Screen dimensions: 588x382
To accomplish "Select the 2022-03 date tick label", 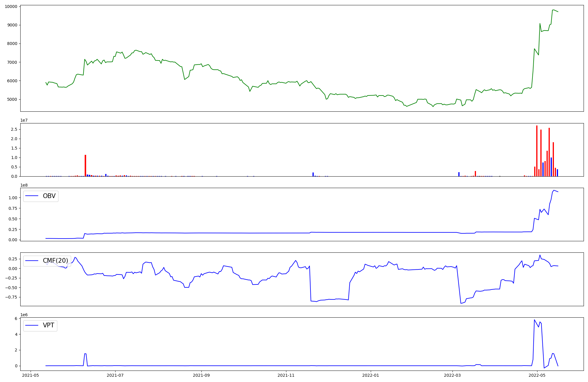I will (x=452, y=375).
